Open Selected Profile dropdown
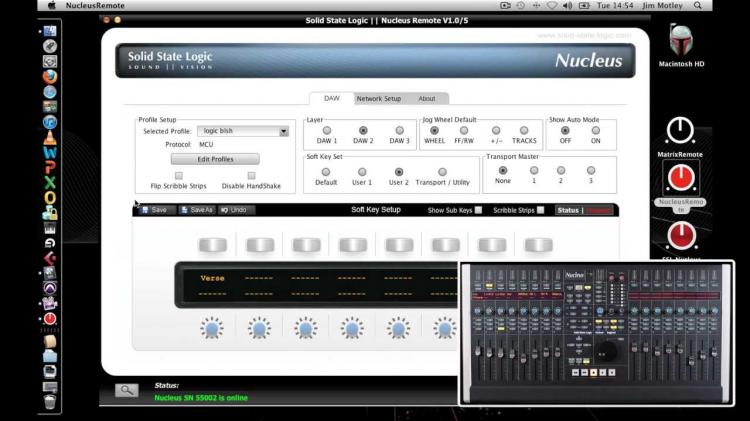This screenshot has width=750, height=421. coord(243,131)
